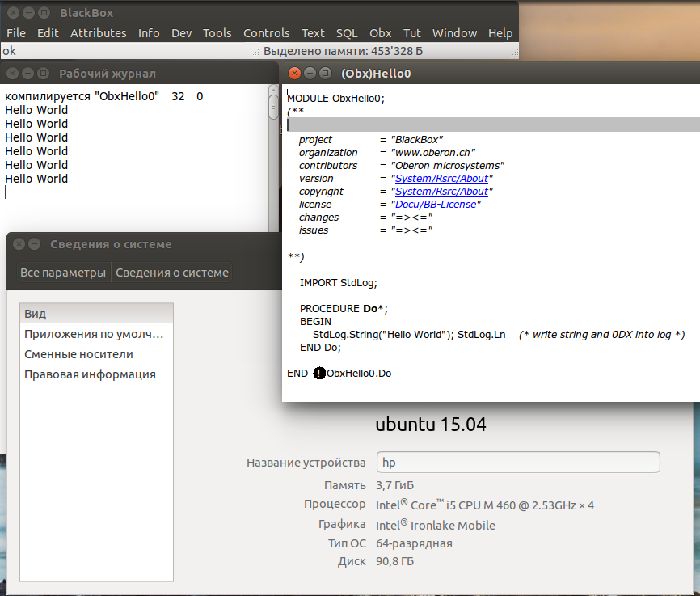Maximize the (Obx)Hello0 window

click(326, 74)
